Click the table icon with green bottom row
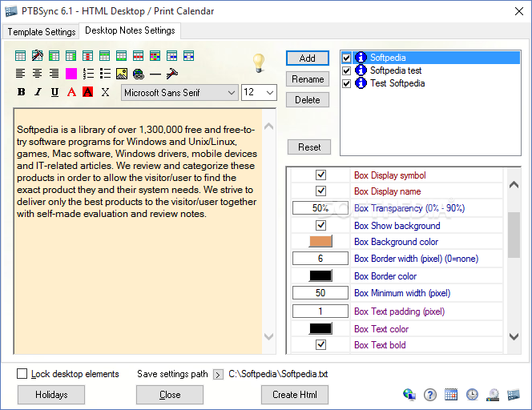This screenshot has width=532, height=410. click(121, 56)
